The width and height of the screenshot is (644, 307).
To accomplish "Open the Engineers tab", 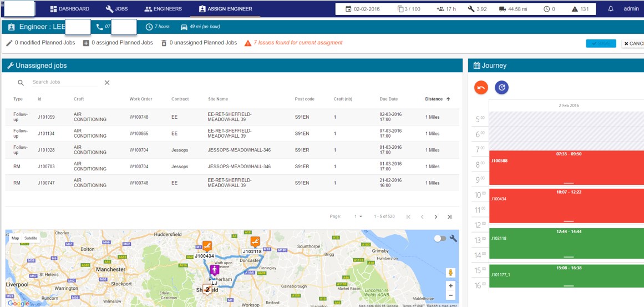I will pos(163,9).
